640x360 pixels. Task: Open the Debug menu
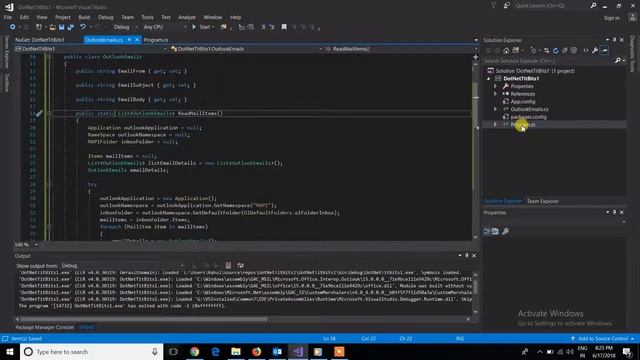[105, 17]
